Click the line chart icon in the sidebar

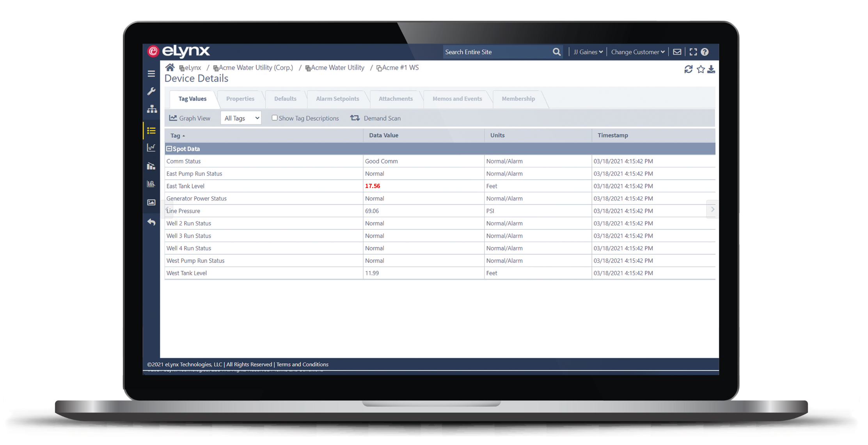tap(151, 147)
